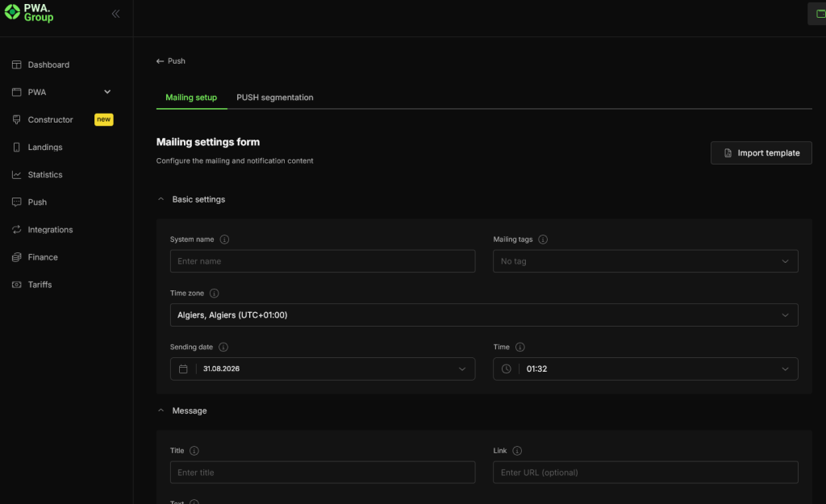Click the PWA Group logo
The image size is (826, 504).
pyautogui.click(x=29, y=13)
